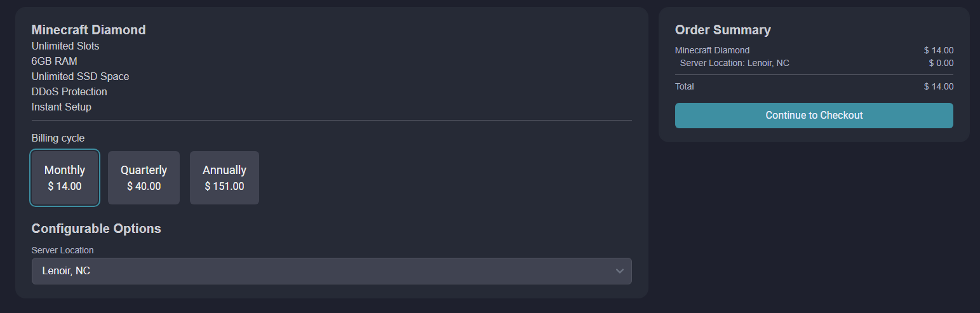
Task: Select the Monthly billing cycle option
Action: point(65,178)
